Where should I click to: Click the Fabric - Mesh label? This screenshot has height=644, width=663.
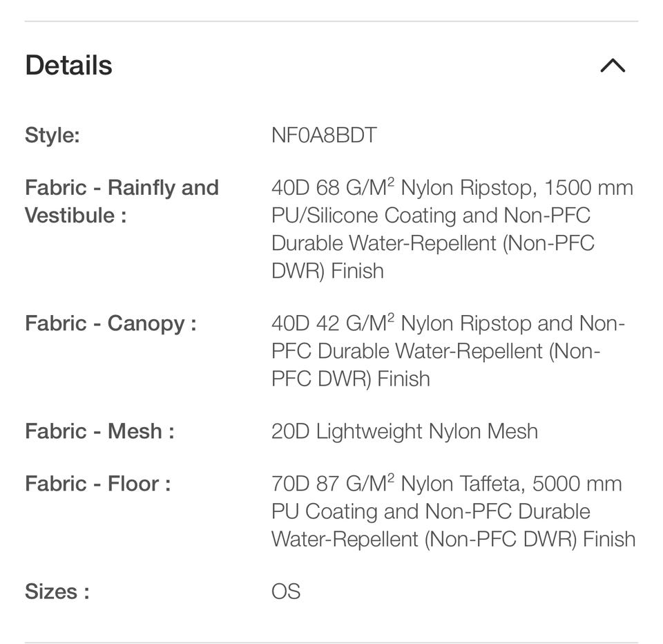99,431
